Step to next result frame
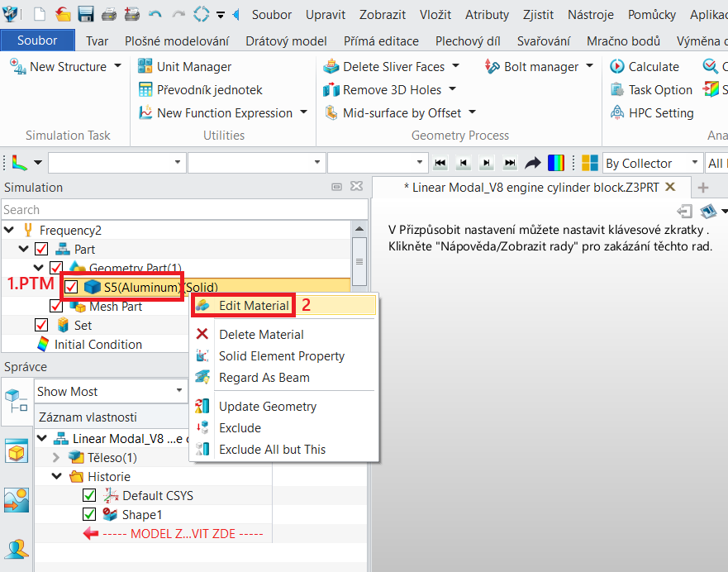Image resolution: width=728 pixels, height=572 pixels. click(487, 163)
